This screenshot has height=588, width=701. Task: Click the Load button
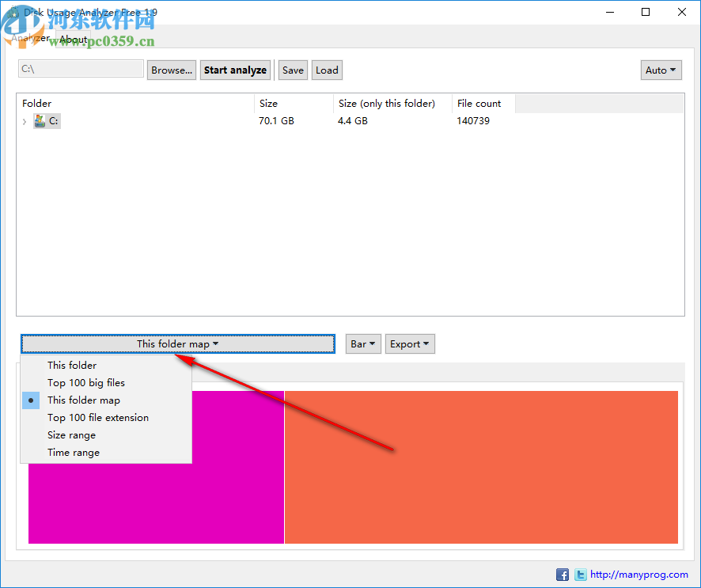pyautogui.click(x=327, y=70)
